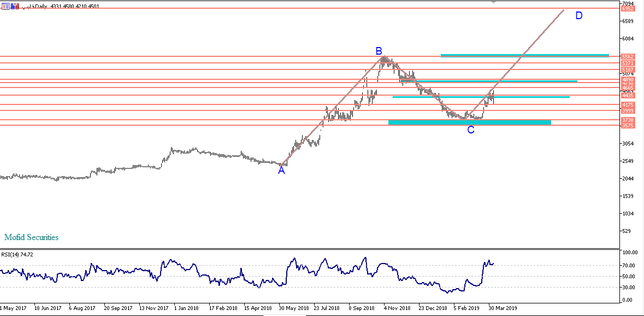Select the thick teal rectangle above C
644x316 pixels.
point(469,122)
